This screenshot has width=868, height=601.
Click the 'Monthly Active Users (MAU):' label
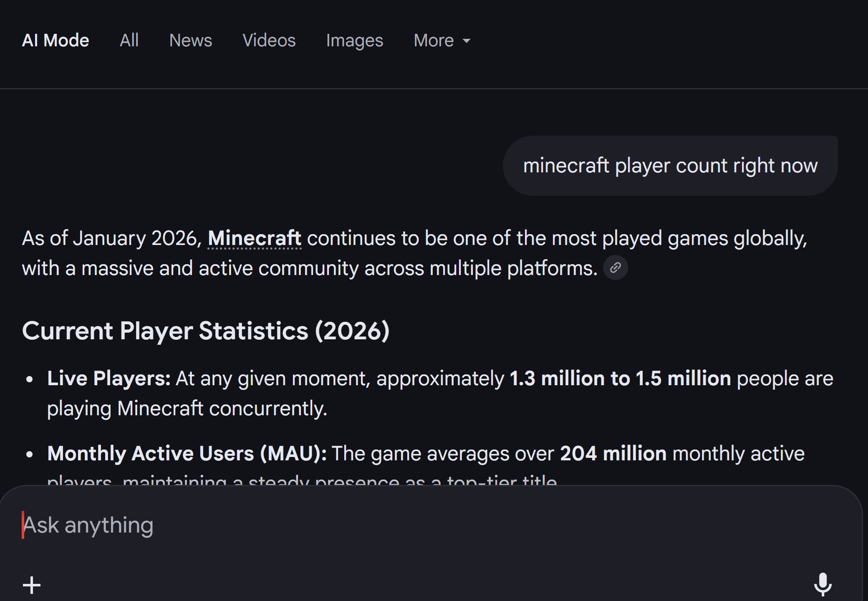tap(187, 454)
